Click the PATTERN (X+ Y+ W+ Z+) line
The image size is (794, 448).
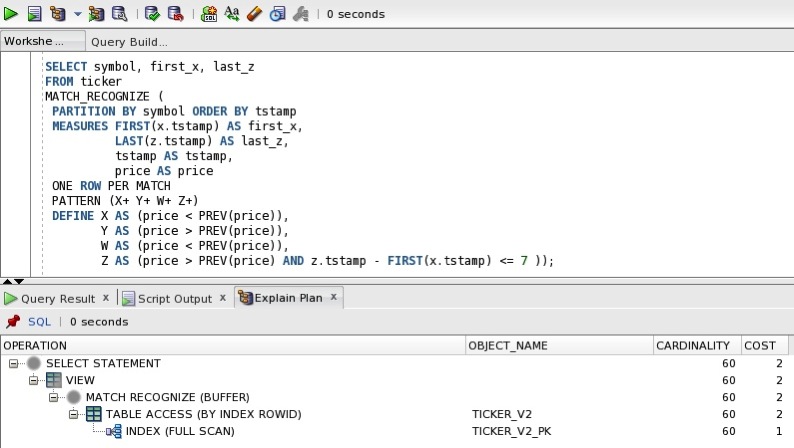click(x=125, y=201)
